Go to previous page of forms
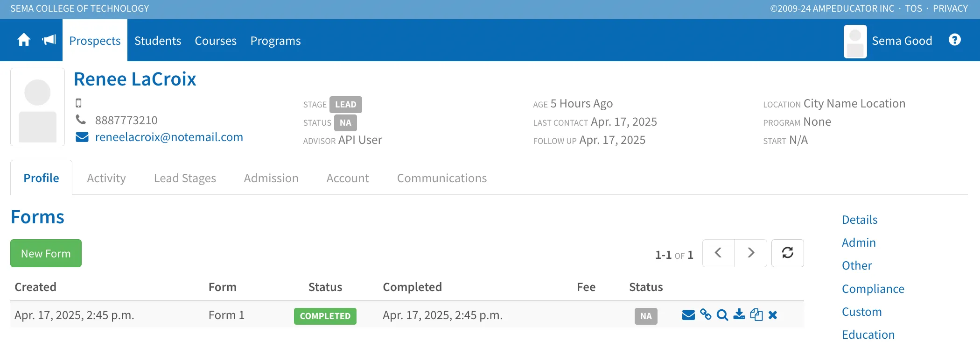Screen dimensions: 980x342 [719, 253]
